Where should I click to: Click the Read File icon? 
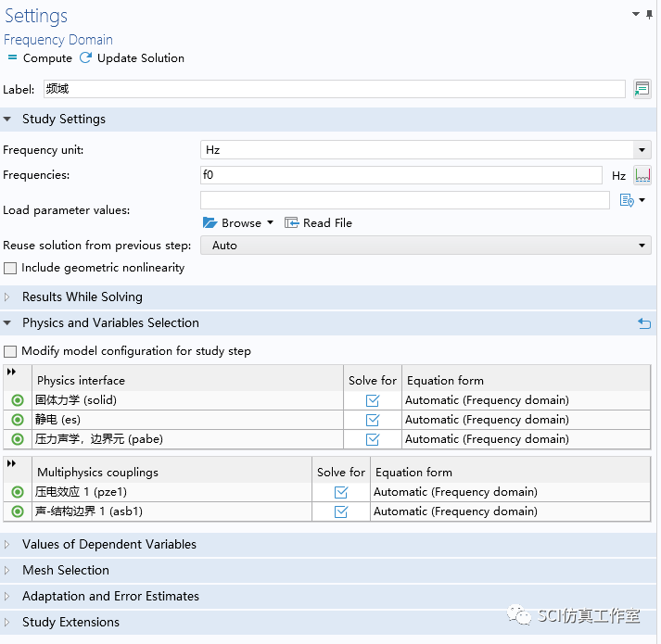(x=291, y=222)
